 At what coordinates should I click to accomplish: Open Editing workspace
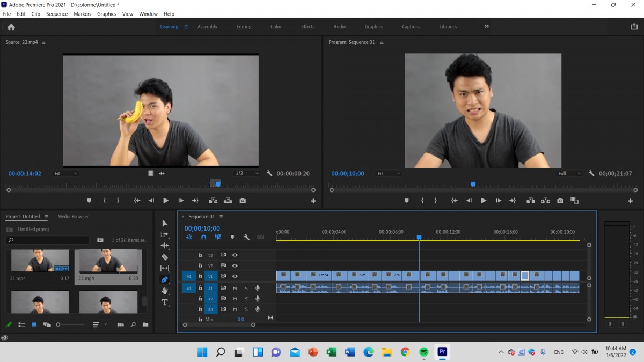coord(244,27)
